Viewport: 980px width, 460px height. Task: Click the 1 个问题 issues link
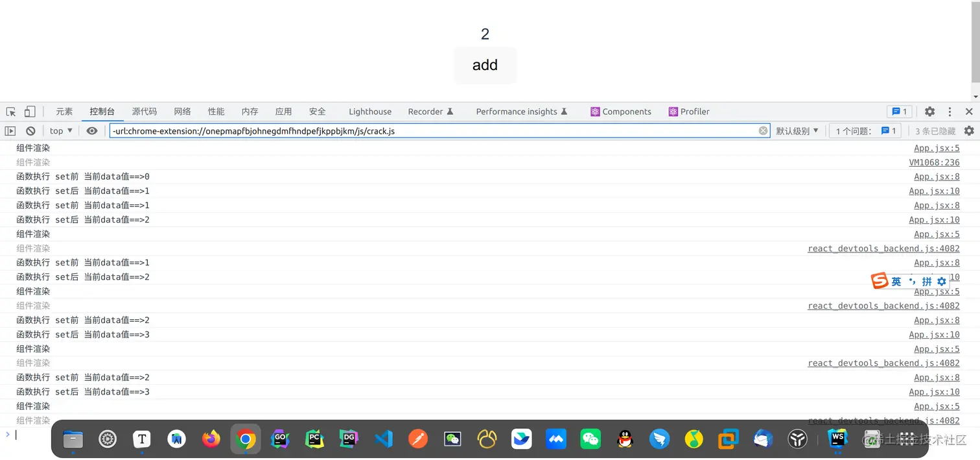coord(866,131)
